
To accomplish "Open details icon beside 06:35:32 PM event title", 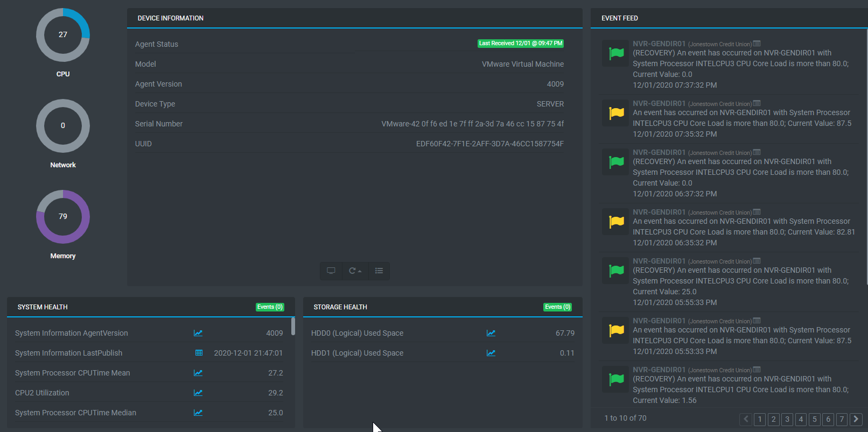I will pyautogui.click(x=757, y=212).
